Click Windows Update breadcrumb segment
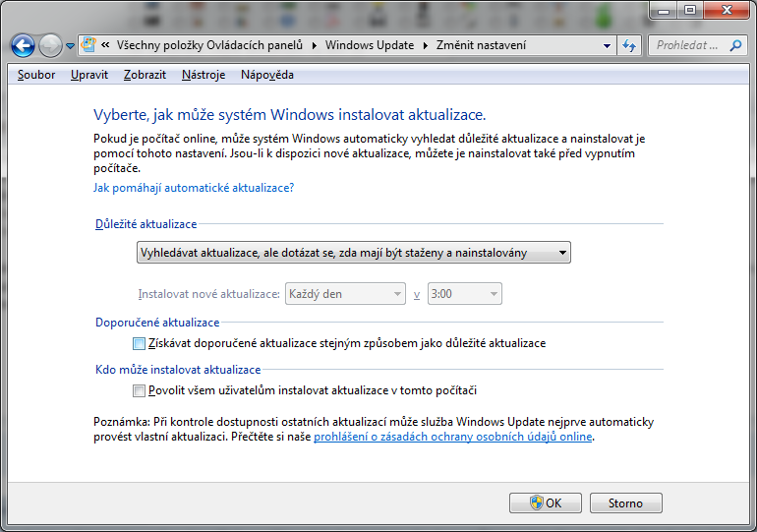The image size is (757, 532). pos(369,45)
